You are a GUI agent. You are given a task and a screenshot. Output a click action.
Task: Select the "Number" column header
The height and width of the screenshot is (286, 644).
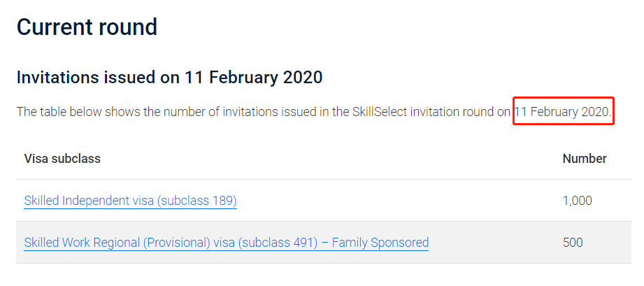pyautogui.click(x=584, y=159)
